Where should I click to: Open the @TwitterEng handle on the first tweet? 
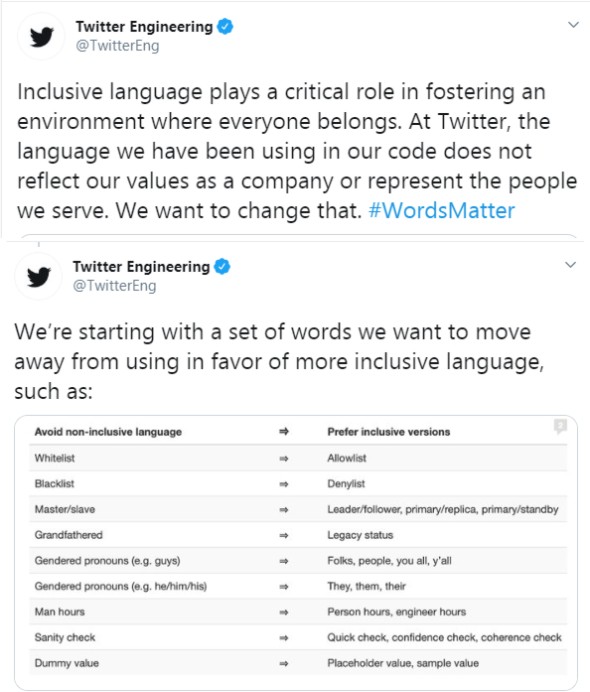coord(117,45)
